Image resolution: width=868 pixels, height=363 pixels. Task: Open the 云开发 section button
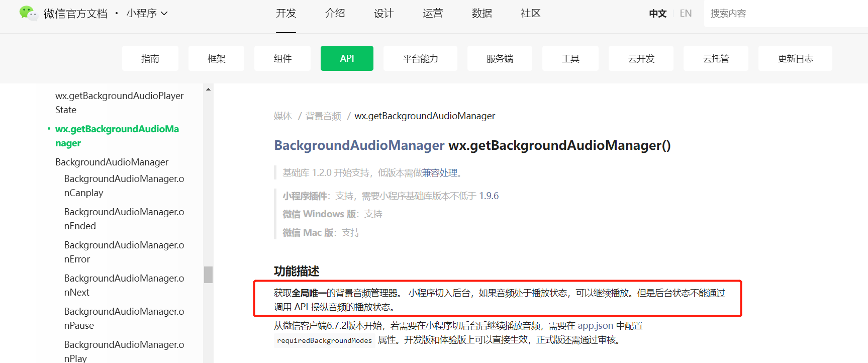(641, 58)
